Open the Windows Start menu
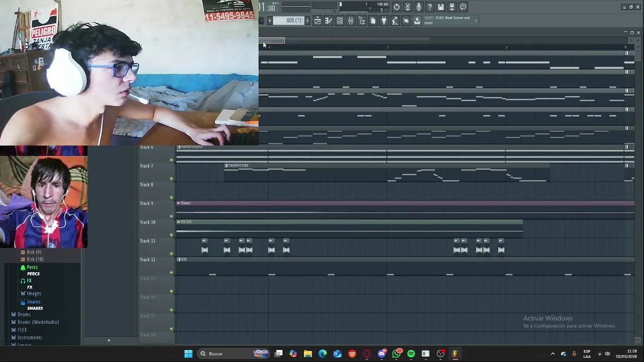The width and height of the screenshot is (644, 362). pyautogui.click(x=188, y=353)
